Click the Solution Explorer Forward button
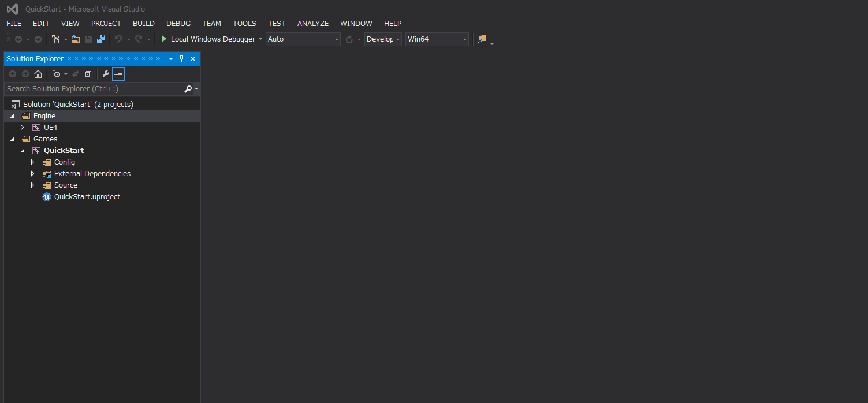Image resolution: width=868 pixels, height=403 pixels. (25, 74)
